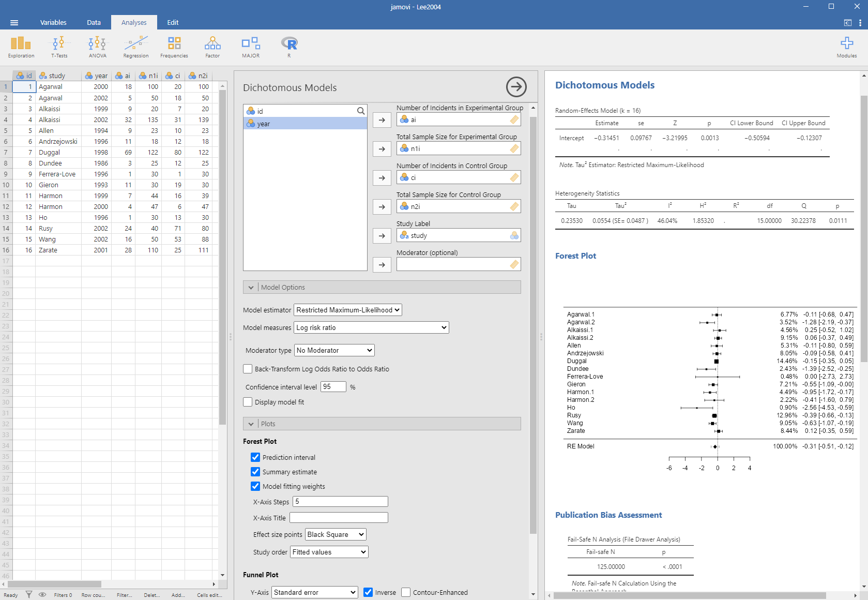The width and height of the screenshot is (868, 600).
Task: Open Model measures Log risk ratio dropdown
Action: (371, 327)
